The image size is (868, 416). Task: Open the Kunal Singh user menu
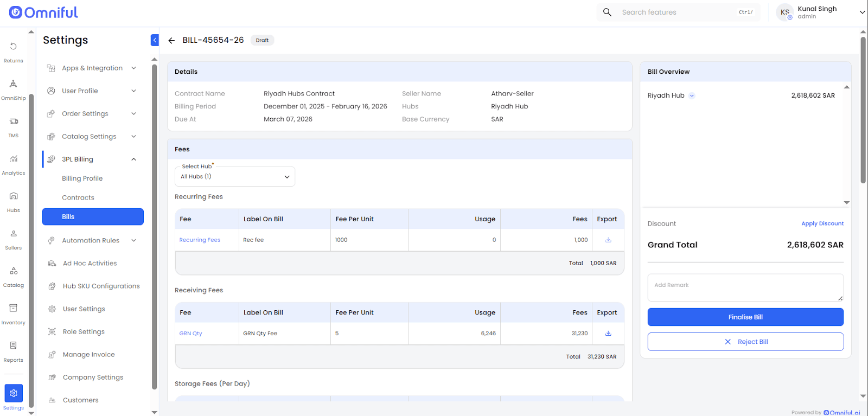pos(862,12)
